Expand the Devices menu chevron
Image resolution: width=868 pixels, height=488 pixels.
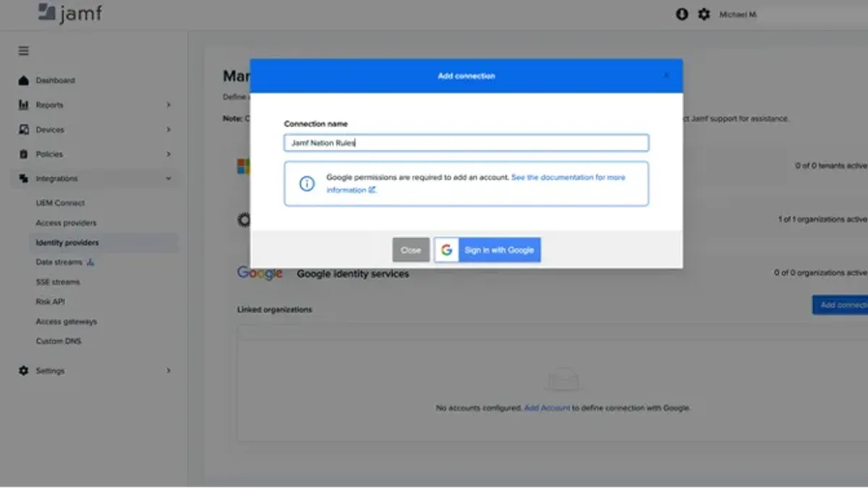click(169, 129)
